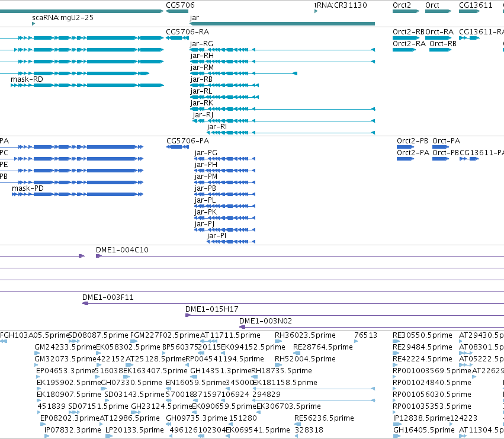Image resolution: width=504 pixels, height=439 pixels.
Task: Click the jar-RH transcript label
Action: (202, 56)
